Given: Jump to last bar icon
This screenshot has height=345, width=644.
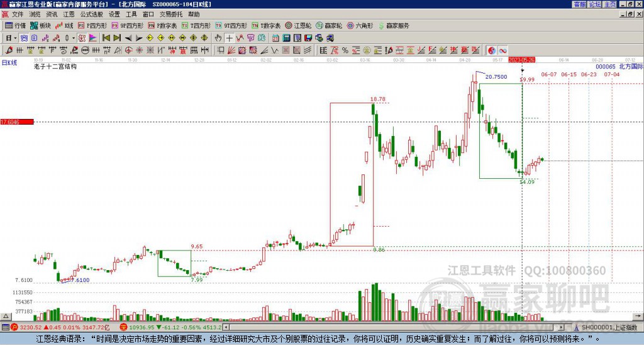Looking at the screenshot, I should (x=117, y=38).
